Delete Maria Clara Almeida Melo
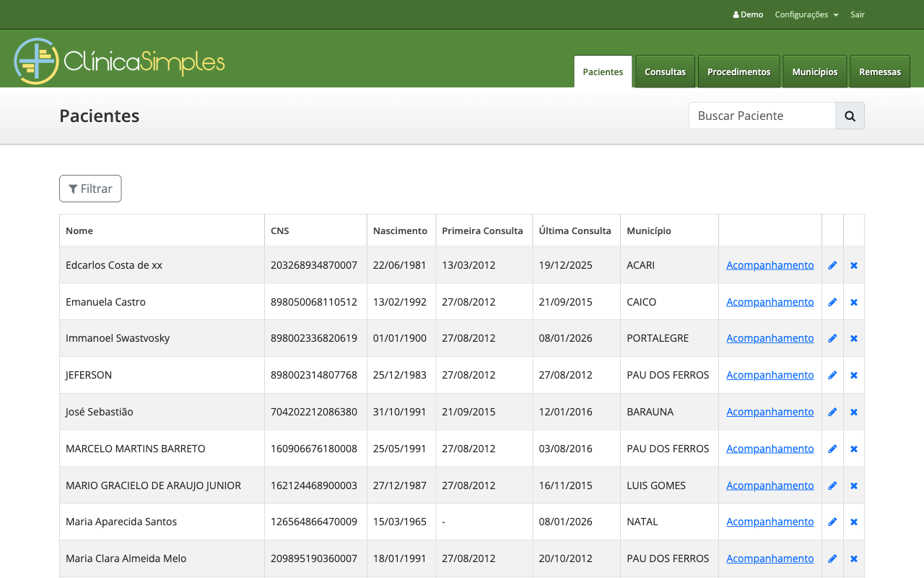924x578 pixels. pyautogui.click(x=854, y=558)
